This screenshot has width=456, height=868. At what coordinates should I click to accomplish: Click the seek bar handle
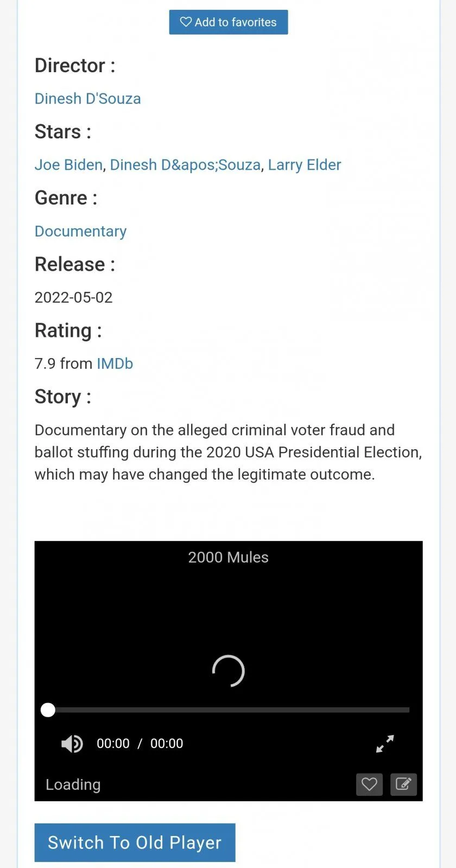(x=48, y=710)
